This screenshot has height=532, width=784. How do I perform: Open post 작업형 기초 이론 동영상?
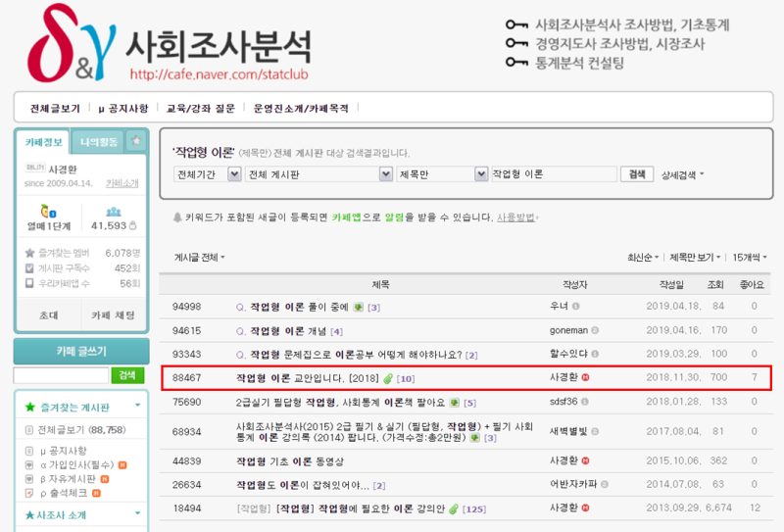[x=290, y=461]
